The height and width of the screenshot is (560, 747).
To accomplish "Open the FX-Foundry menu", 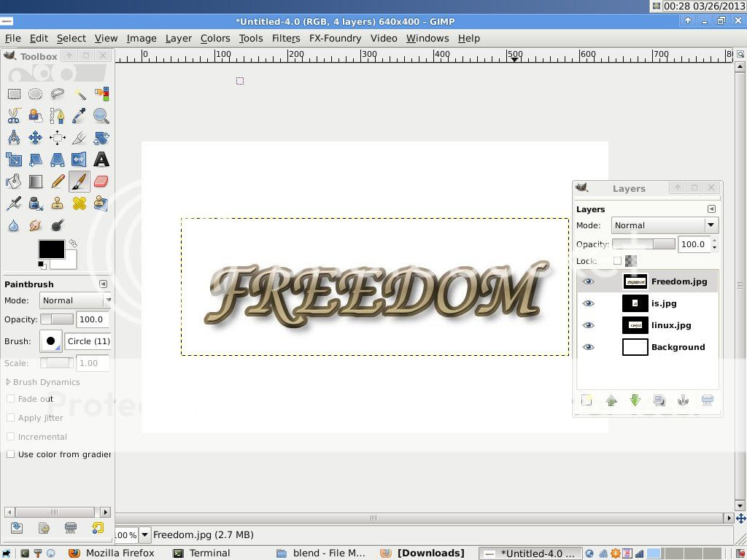I will 335,39.
